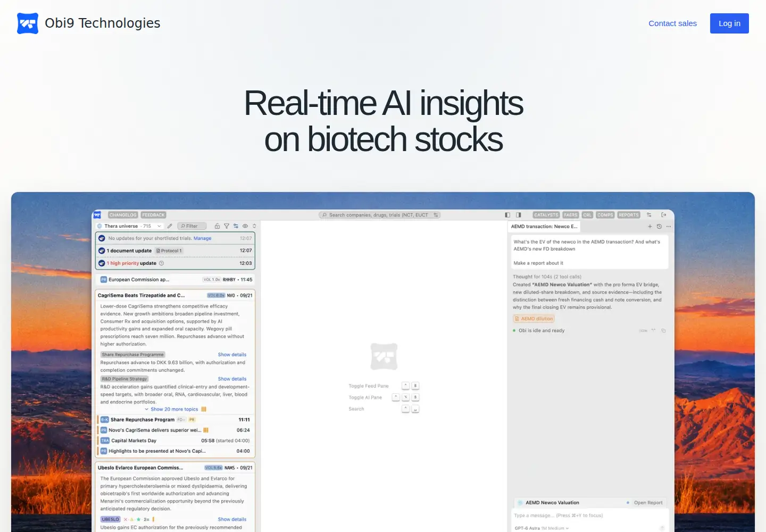Image resolution: width=766 pixels, height=532 pixels.
Task: Open the CATALYSTS tab
Action: (546, 215)
